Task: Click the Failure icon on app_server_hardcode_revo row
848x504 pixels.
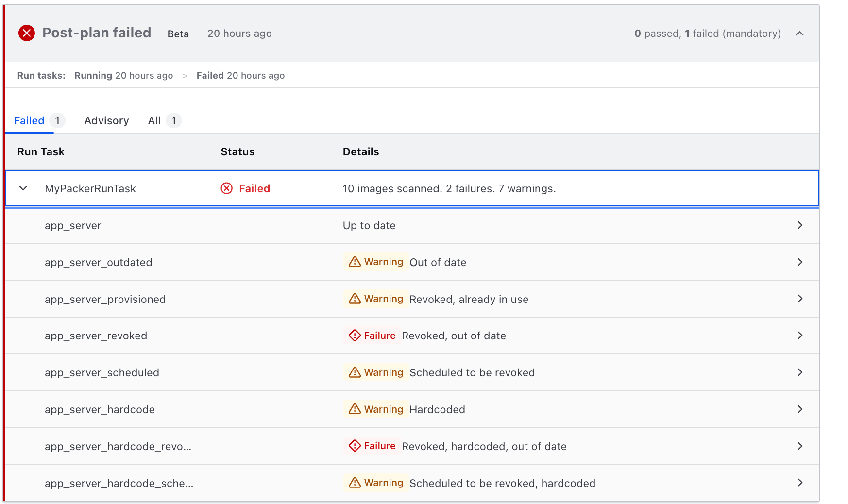Action: click(x=355, y=446)
